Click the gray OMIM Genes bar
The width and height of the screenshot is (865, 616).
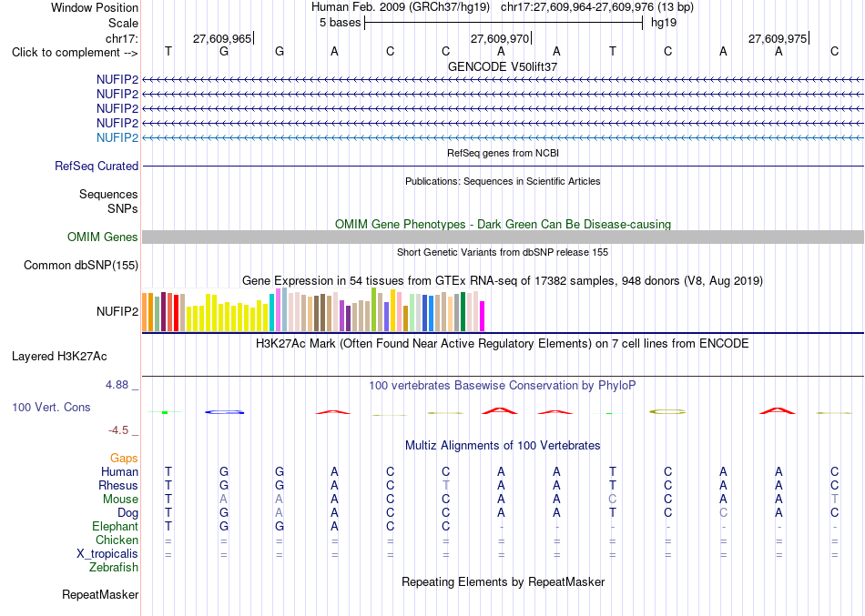(x=503, y=237)
